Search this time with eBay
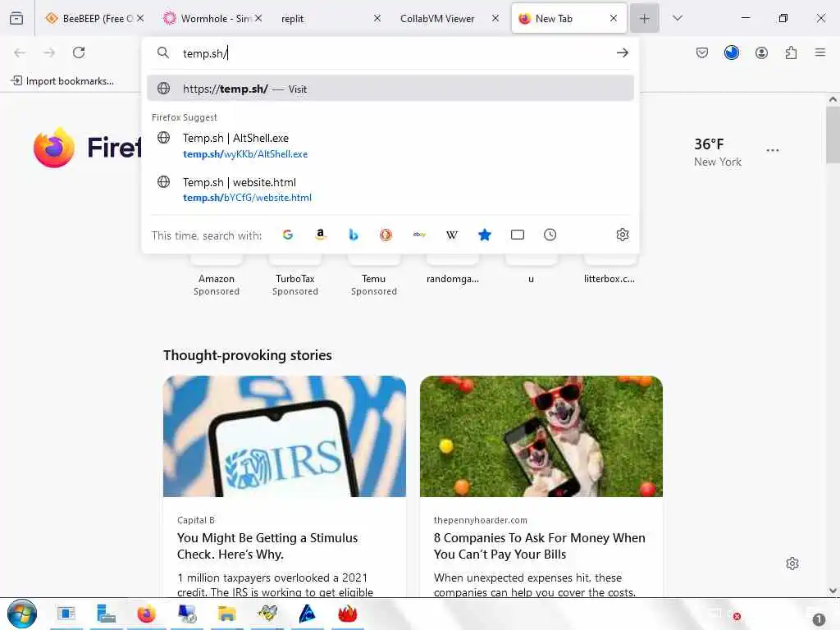 point(419,235)
